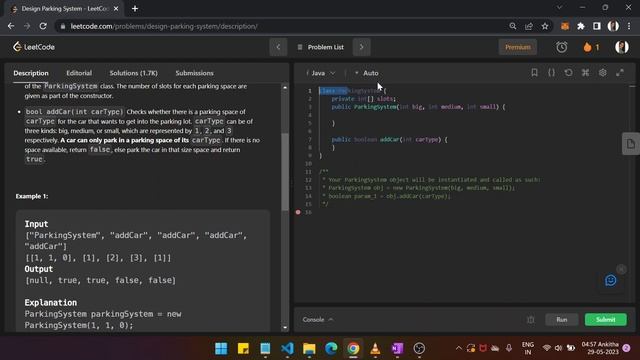
Task: Toggle the browser side panel icon
Action: (597, 26)
